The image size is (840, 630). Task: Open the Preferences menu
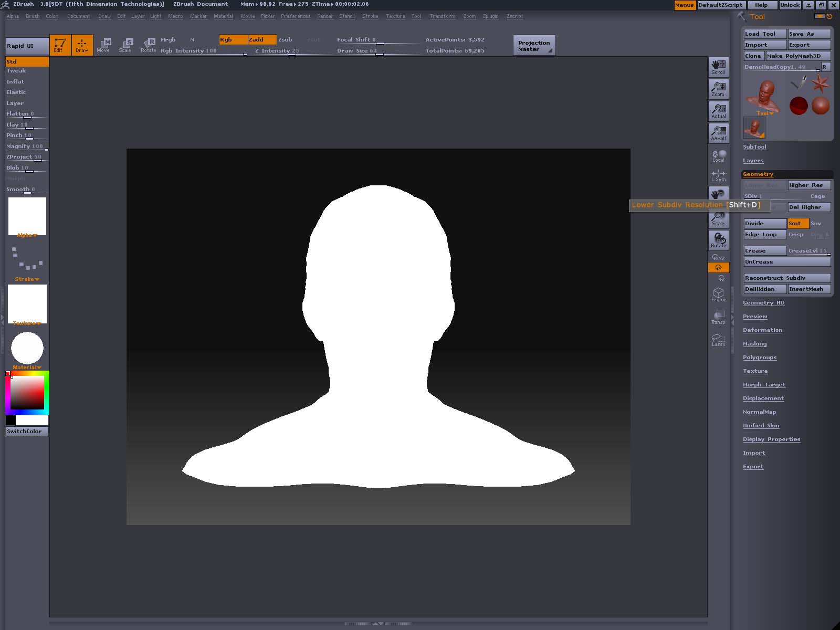point(295,16)
